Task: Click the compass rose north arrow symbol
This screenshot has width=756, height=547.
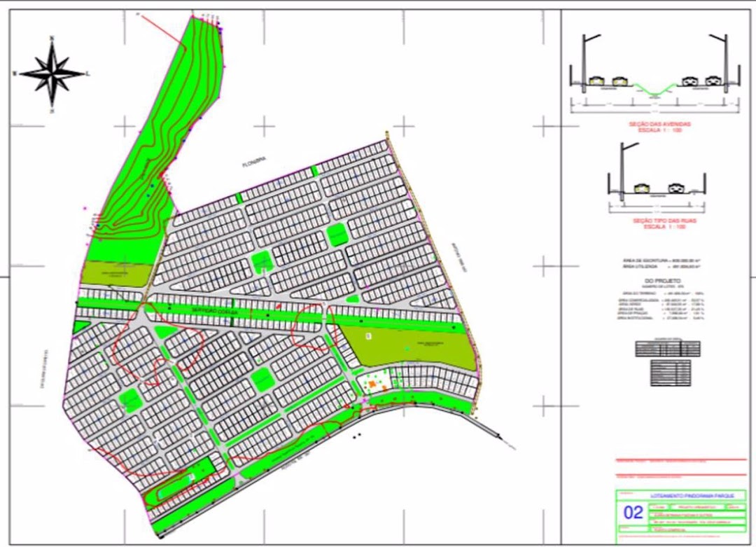Action: tap(52, 72)
